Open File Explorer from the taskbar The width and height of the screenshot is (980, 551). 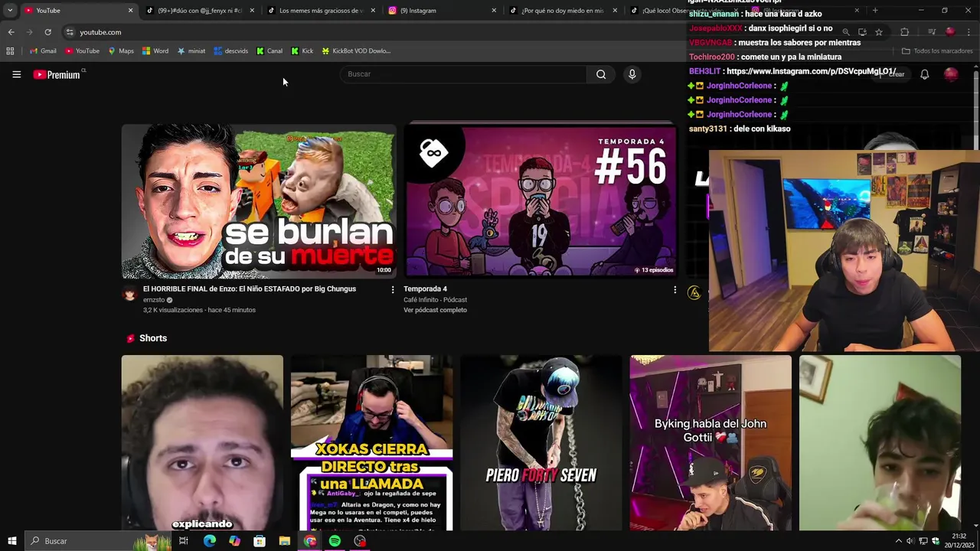[285, 541]
